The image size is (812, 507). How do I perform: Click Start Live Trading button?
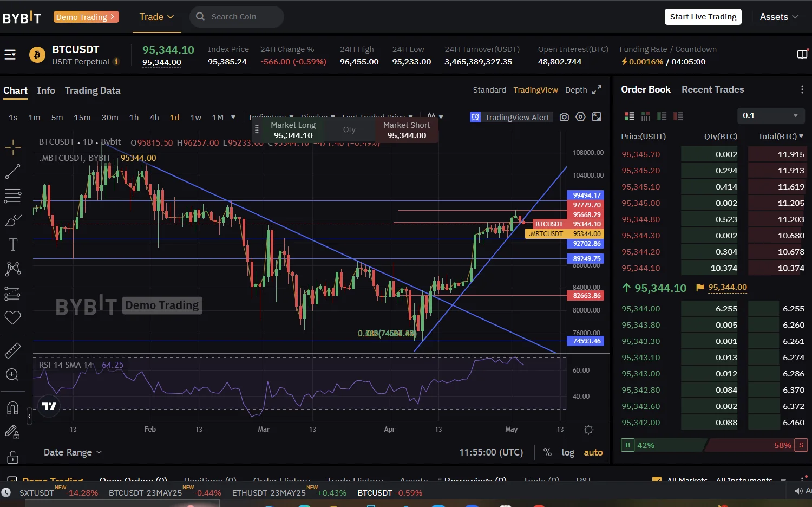pos(703,17)
